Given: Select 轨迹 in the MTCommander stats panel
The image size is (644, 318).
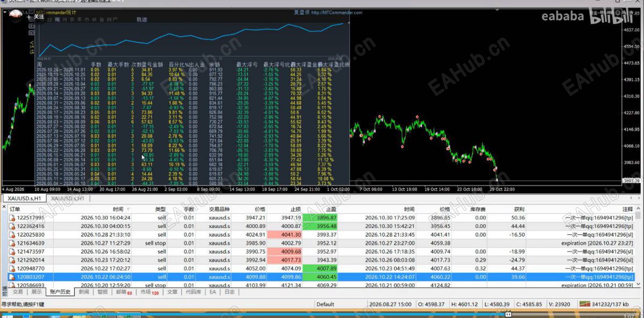Looking at the screenshot, I should point(142,19).
